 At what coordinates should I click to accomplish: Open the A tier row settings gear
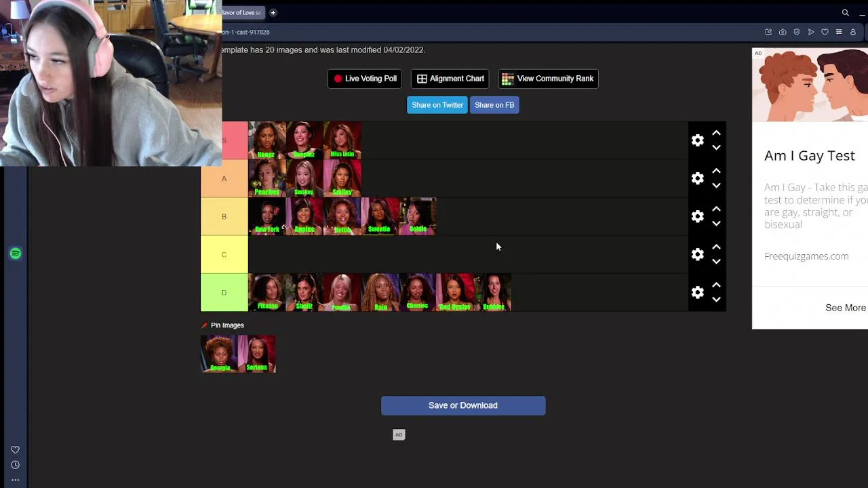(x=698, y=178)
